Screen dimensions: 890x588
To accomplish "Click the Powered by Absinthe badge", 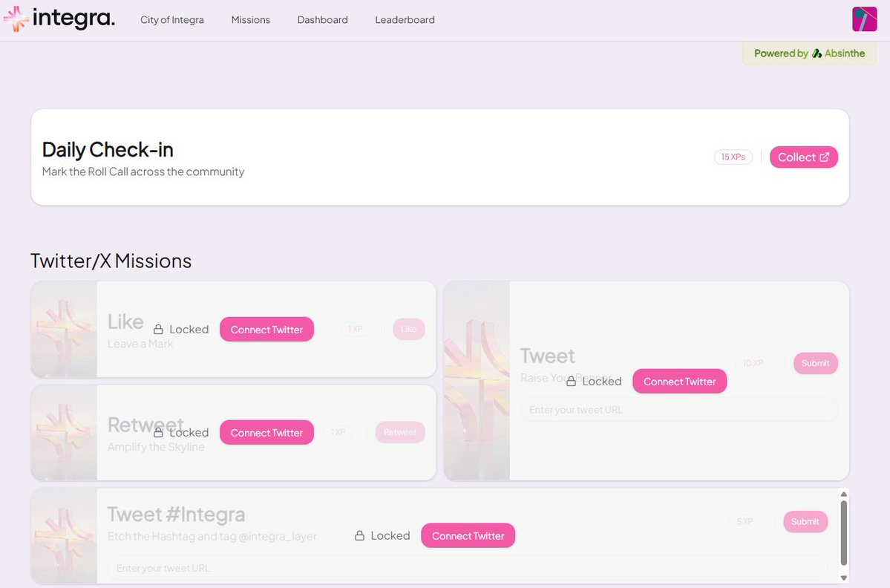I will click(x=809, y=53).
